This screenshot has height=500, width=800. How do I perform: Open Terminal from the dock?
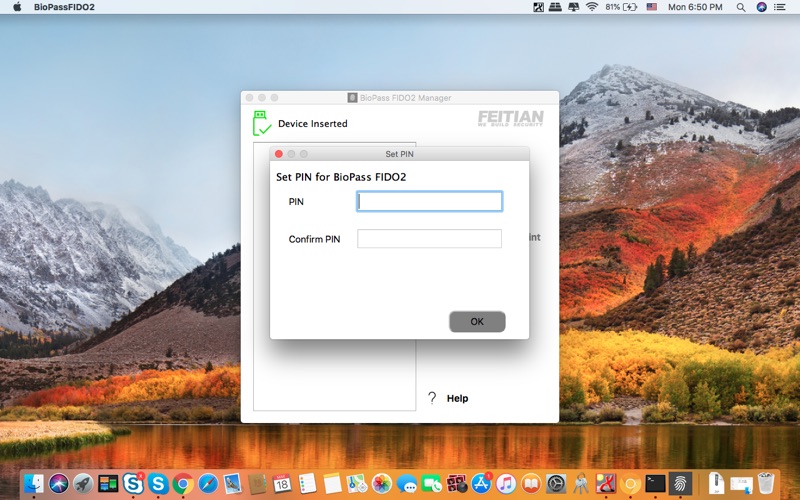pos(655,483)
